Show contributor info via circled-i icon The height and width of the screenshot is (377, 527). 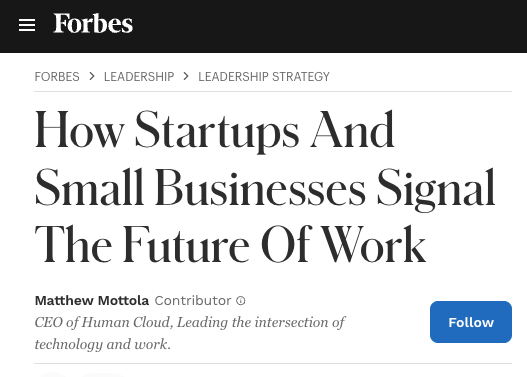coord(241,301)
